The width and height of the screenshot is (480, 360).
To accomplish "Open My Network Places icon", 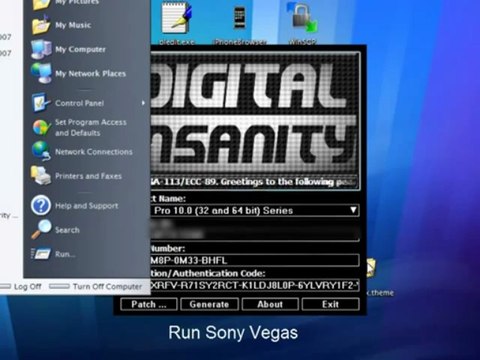I will coord(41,73).
